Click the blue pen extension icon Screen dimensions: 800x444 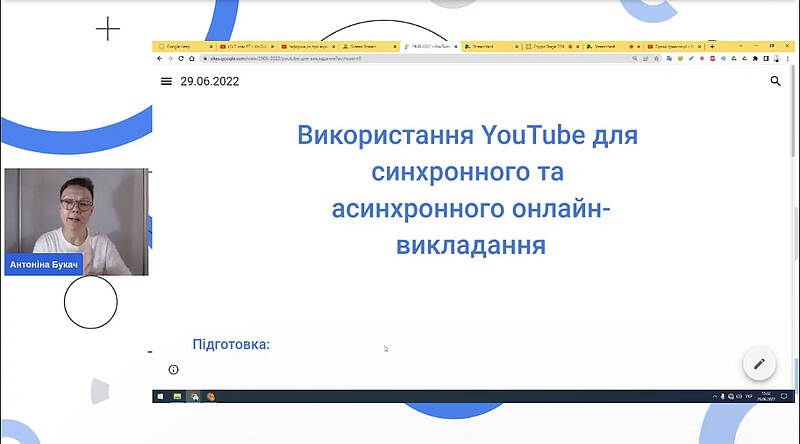coord(691,59)
